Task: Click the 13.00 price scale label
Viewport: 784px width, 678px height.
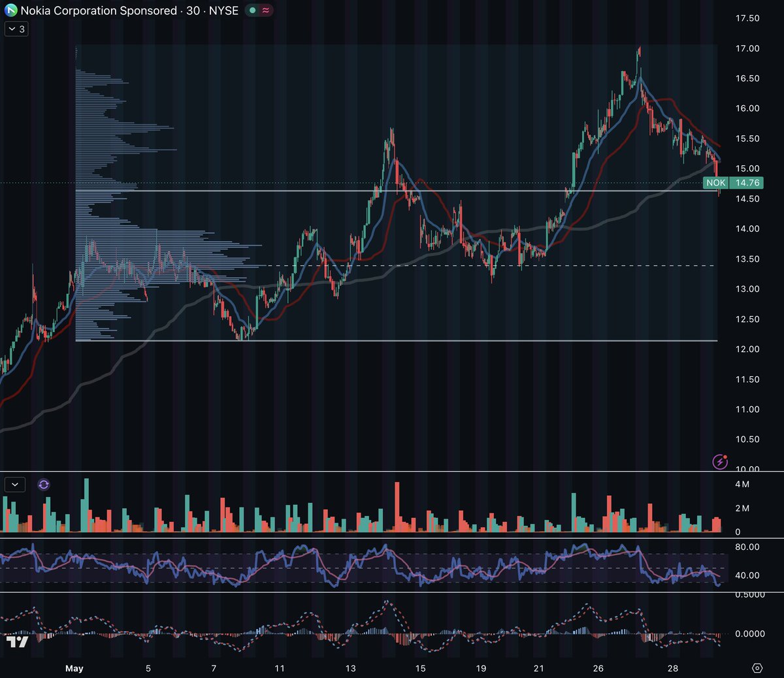Action: [747, 289]
